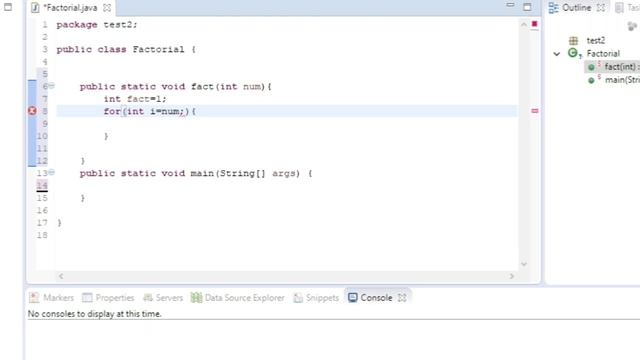640x360 pixels.
Task: Click the 'int fact=1;' code line
Action: coord(135,99)
